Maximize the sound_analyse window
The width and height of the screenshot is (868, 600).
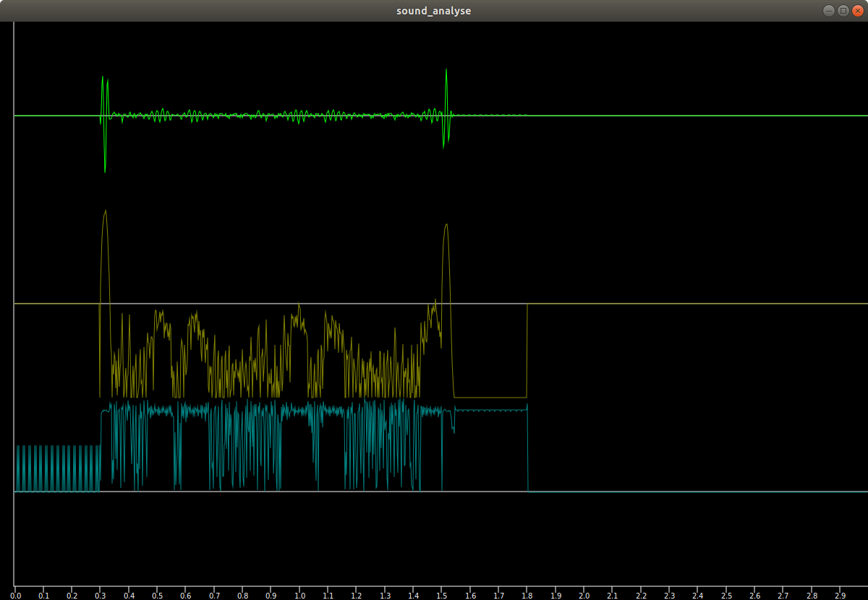[x=843, y=11]
